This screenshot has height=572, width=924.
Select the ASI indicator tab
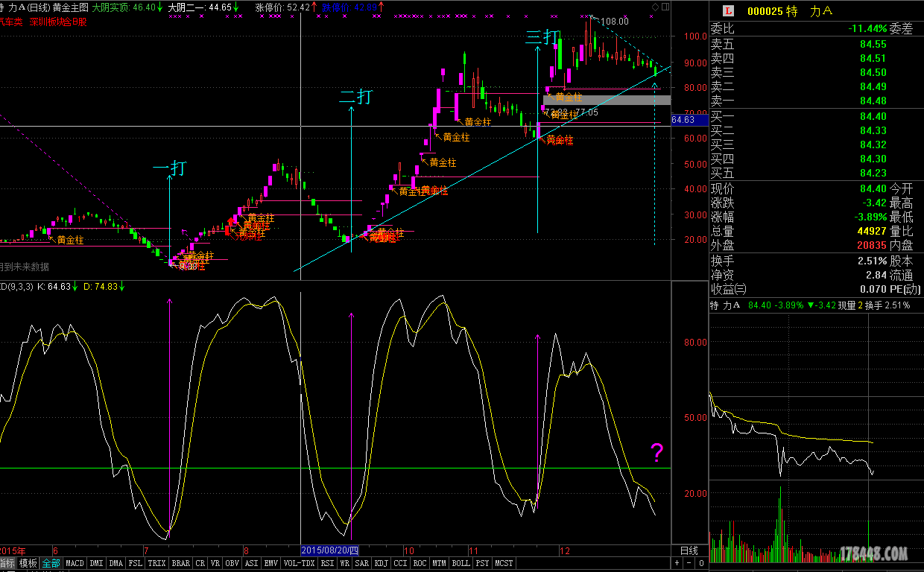click(x=251, y=563)
